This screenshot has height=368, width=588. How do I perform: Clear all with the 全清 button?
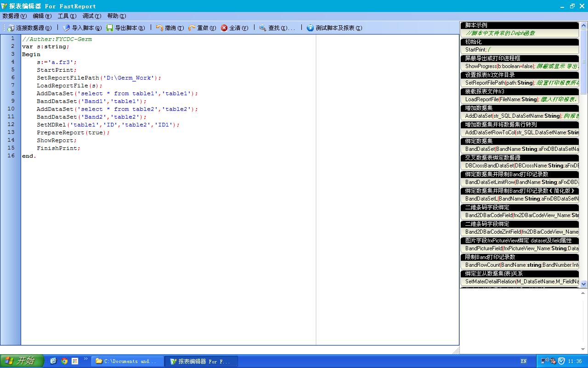tap(234, 28)
